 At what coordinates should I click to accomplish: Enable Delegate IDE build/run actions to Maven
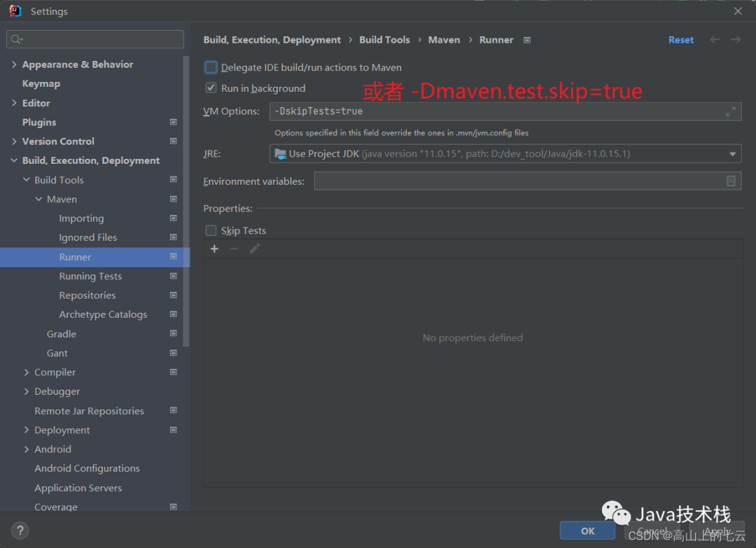[x=211, y=67]
